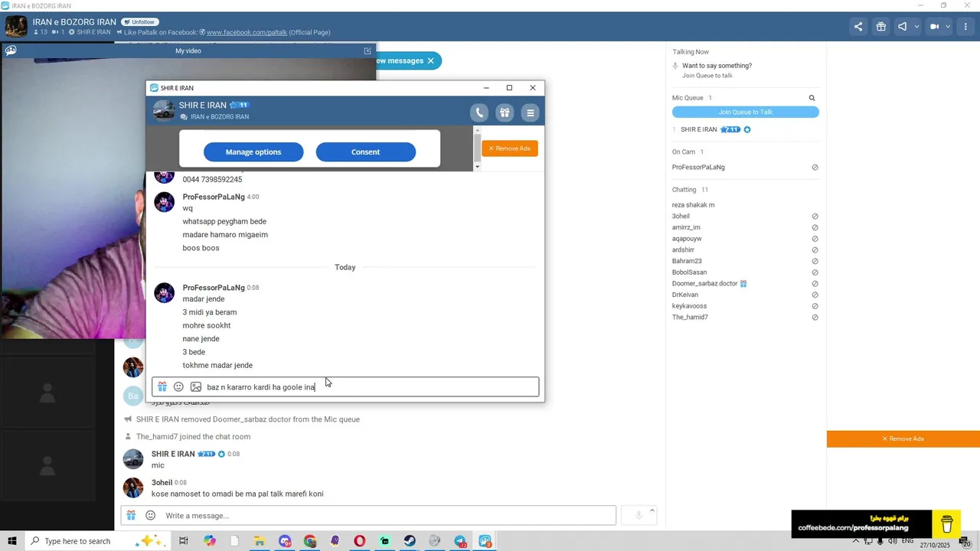Screen dimensions: 980x551
Task: Click the Unfollow button
Action: [x=140, y=22]
